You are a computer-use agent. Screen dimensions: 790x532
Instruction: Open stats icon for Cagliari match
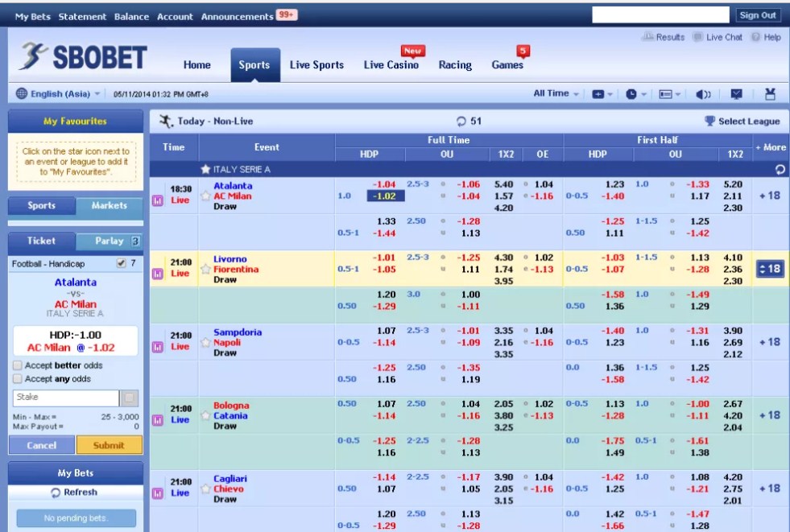tap(158, 493)
